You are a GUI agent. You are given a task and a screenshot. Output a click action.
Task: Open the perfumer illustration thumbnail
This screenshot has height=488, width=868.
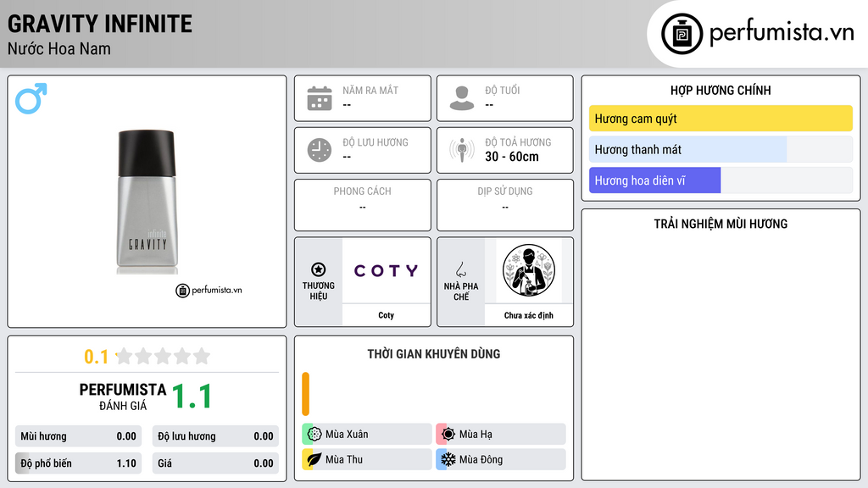(529, 270)
